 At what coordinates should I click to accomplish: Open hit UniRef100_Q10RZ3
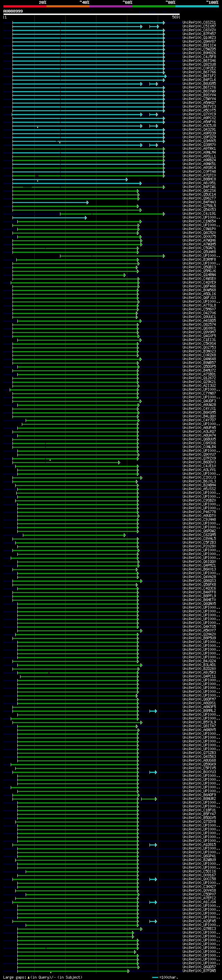tap(199, 38)
